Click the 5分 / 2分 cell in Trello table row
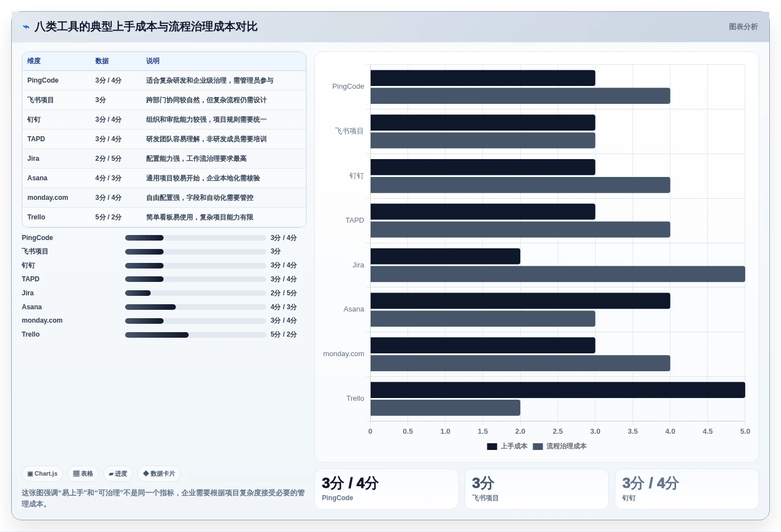This screenshot has height=532, width=781. point(108,217)
